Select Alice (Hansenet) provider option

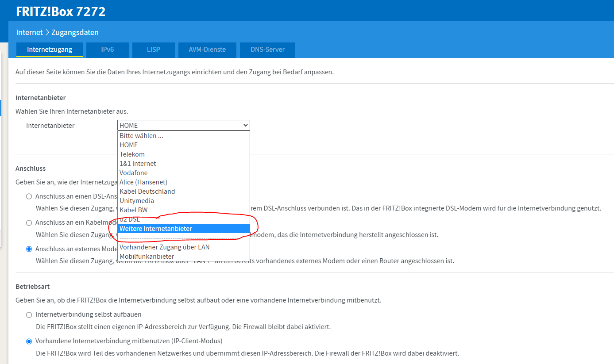point(184,182)
